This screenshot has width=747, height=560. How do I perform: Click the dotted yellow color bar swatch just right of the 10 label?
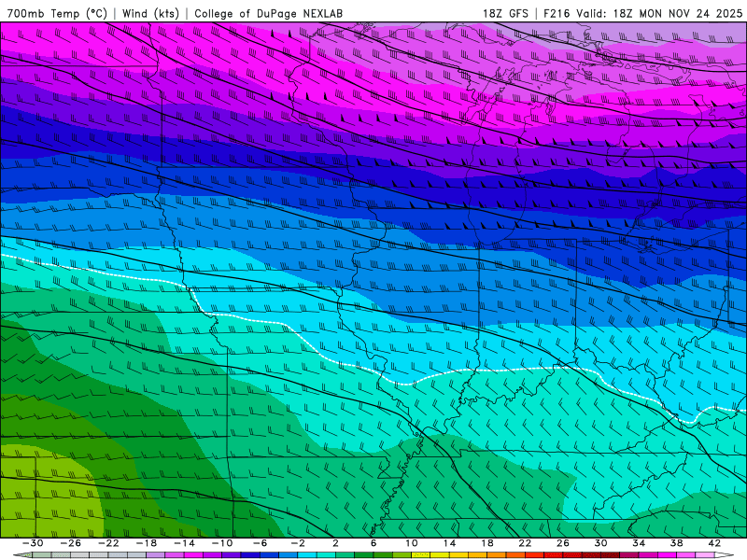pos(421,555)
